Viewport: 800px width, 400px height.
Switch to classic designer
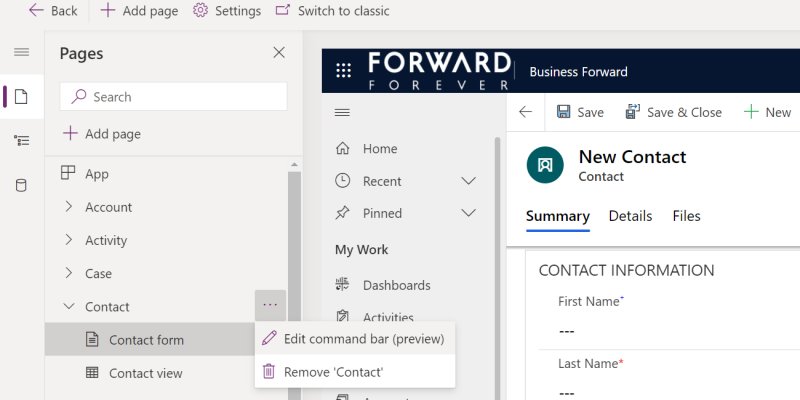[x=332, y=11]
